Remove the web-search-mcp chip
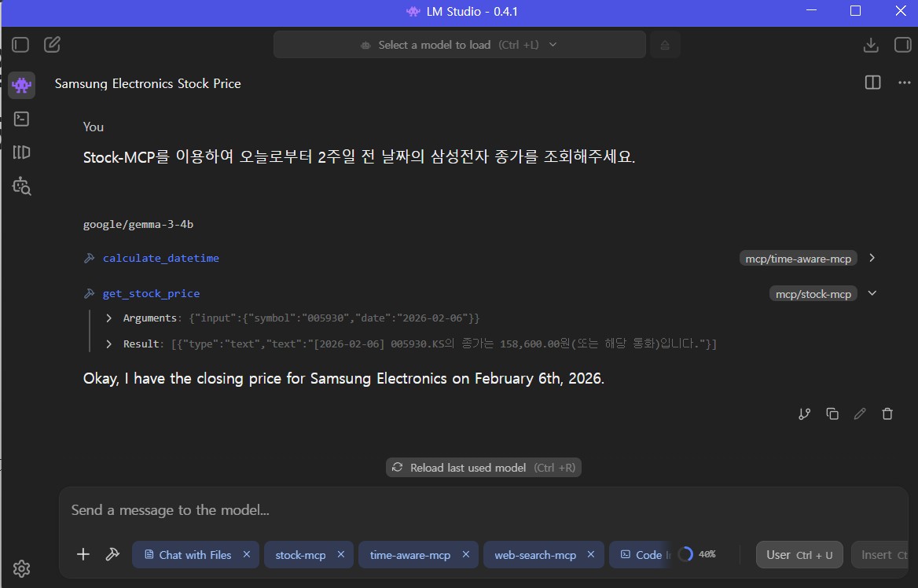This screenshot has width=918, height=588. (591, 554)
